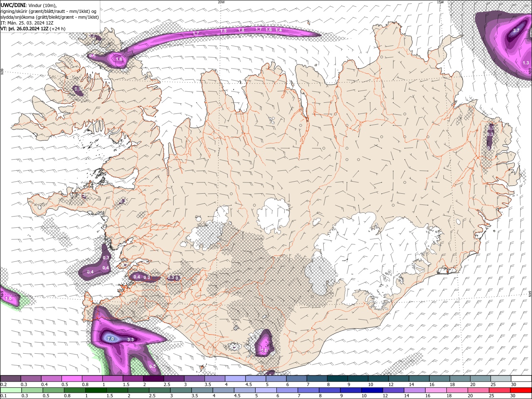
Task: Click the red swatch ending the rain legend
Action: coord(521,390)
